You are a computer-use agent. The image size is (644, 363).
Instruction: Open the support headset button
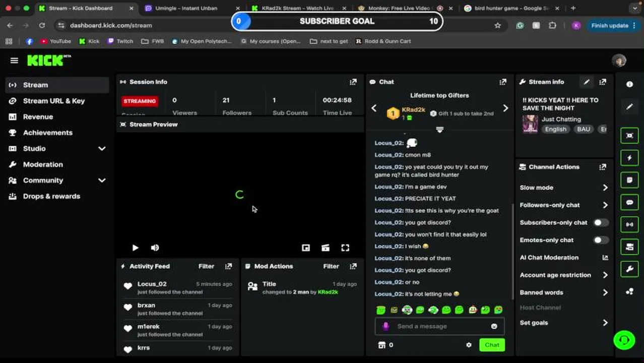pos(624,339)
